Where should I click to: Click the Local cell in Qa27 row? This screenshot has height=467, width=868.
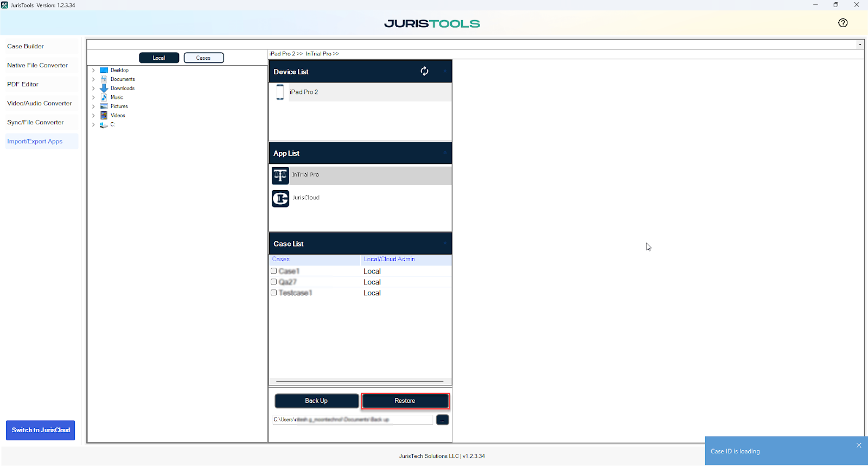pyautogui.click(x=372, y=282)
